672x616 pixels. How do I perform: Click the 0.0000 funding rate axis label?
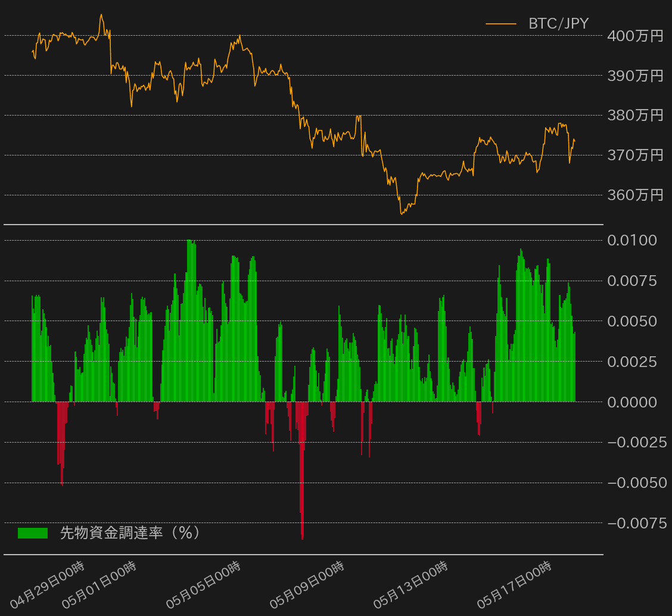click(x=632, y=402)
